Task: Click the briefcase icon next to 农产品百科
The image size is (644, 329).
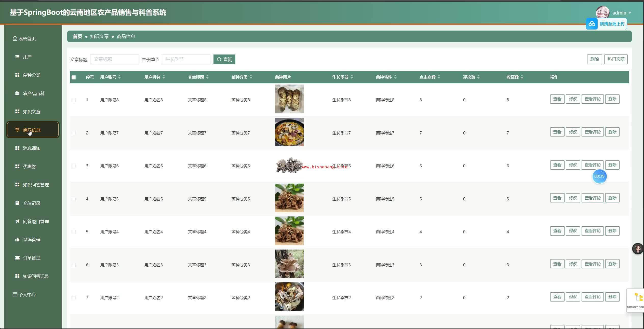Action: 17,93
